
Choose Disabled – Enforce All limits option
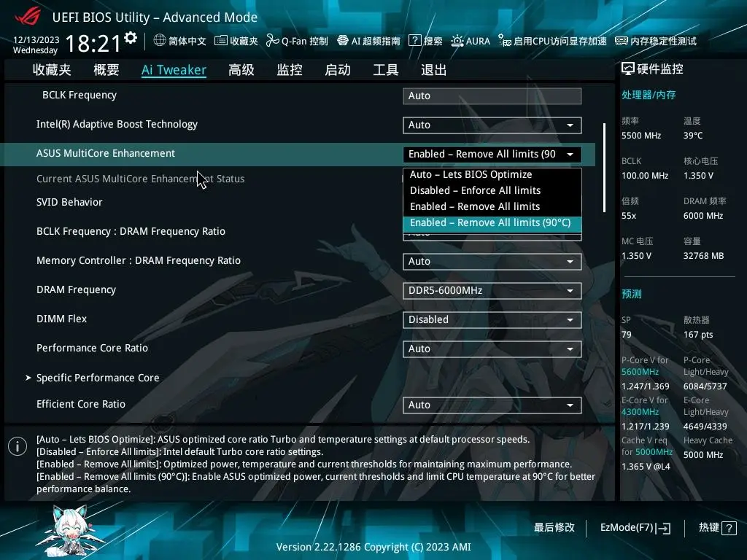[x=492, y=190]
